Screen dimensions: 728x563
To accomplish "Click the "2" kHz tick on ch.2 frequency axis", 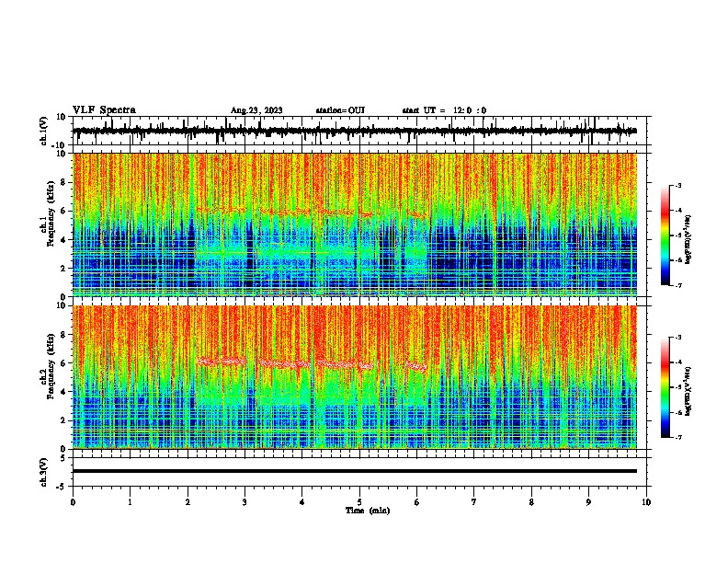I will (64, 420).
